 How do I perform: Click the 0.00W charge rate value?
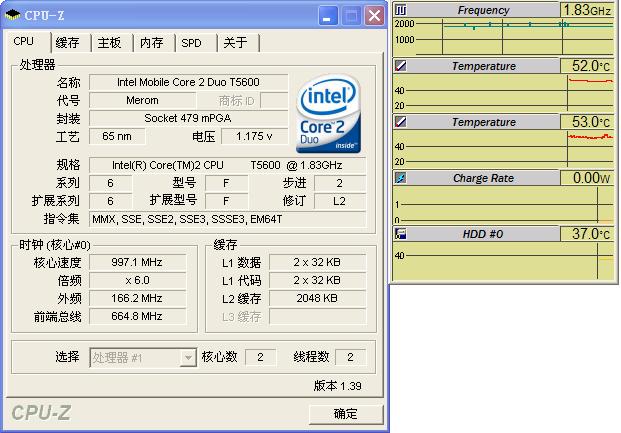pyautogui.click(x=587, y=178)
